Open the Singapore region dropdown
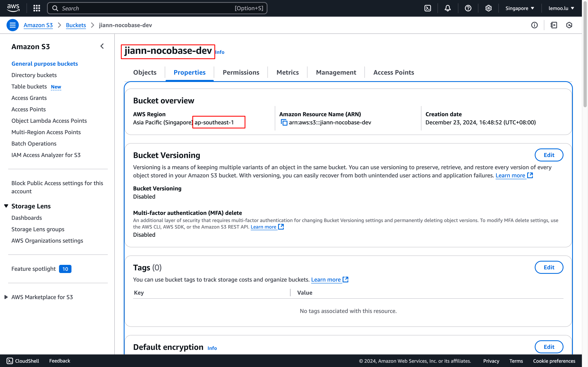 point(519,8)
